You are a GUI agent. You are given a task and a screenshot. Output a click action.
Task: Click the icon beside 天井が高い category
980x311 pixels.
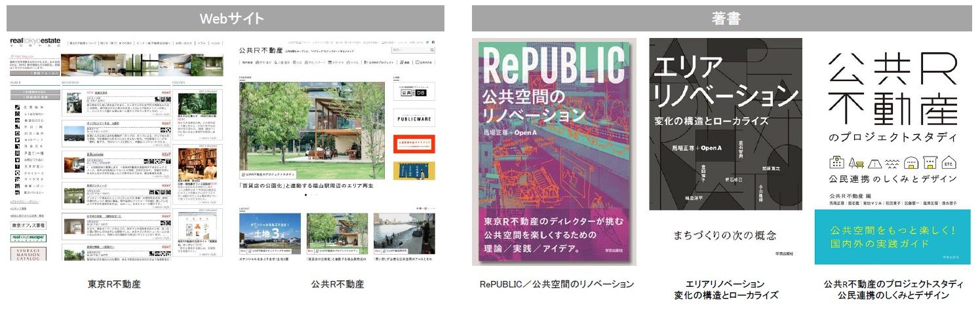click(x=17, y=166)
